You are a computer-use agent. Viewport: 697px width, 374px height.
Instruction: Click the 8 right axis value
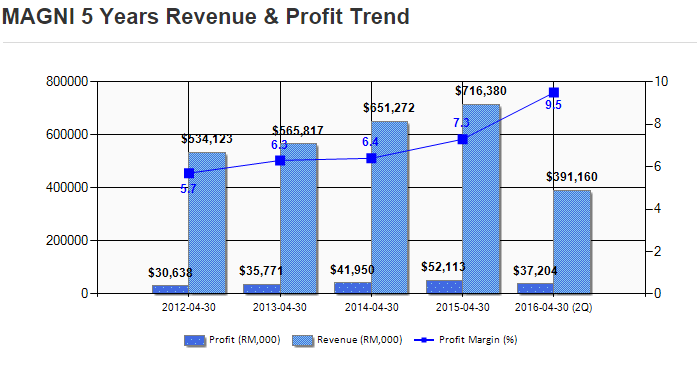click(658, 124)
